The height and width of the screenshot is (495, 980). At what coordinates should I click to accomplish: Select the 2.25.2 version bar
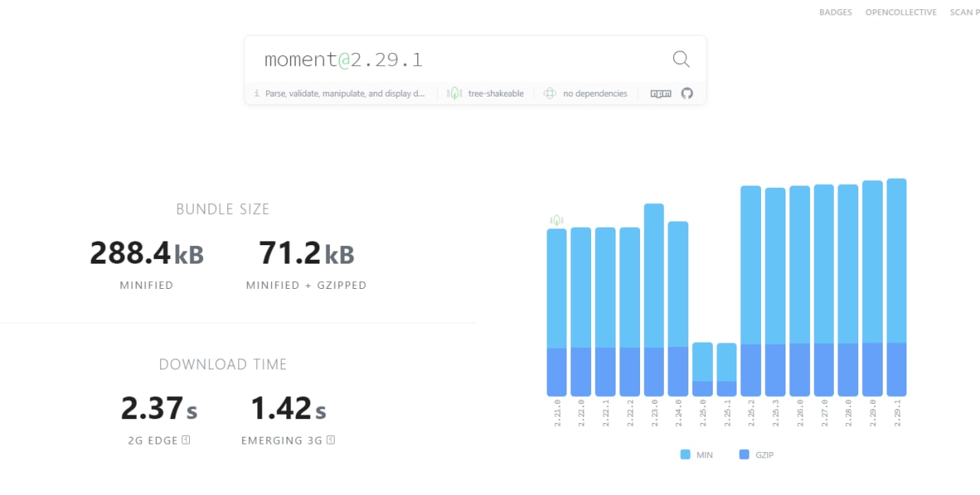[x=751, y=291]
